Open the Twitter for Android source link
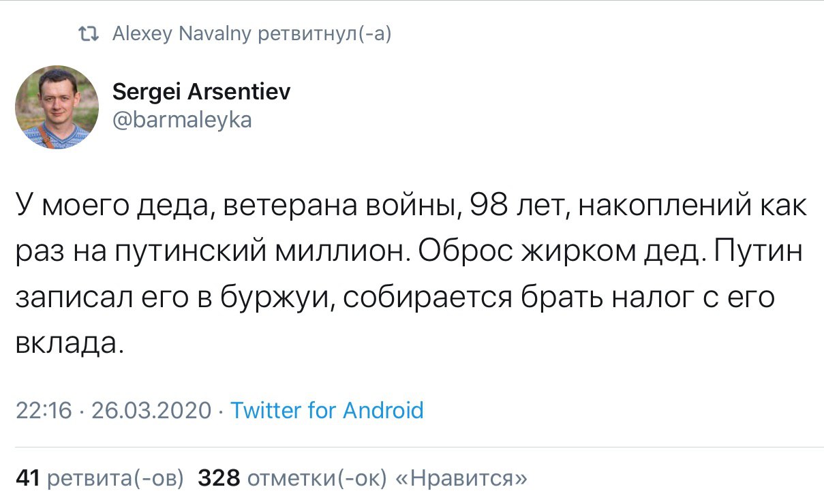The image size is (824, 504). pos(327,410)
